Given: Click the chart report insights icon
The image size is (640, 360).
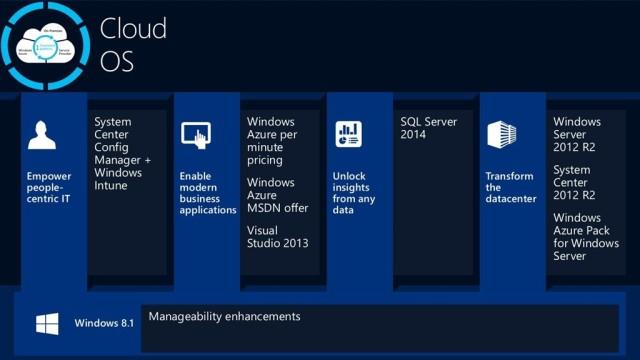Looking at the screenshot, I should pyautogui.click(x=349, y=134).
